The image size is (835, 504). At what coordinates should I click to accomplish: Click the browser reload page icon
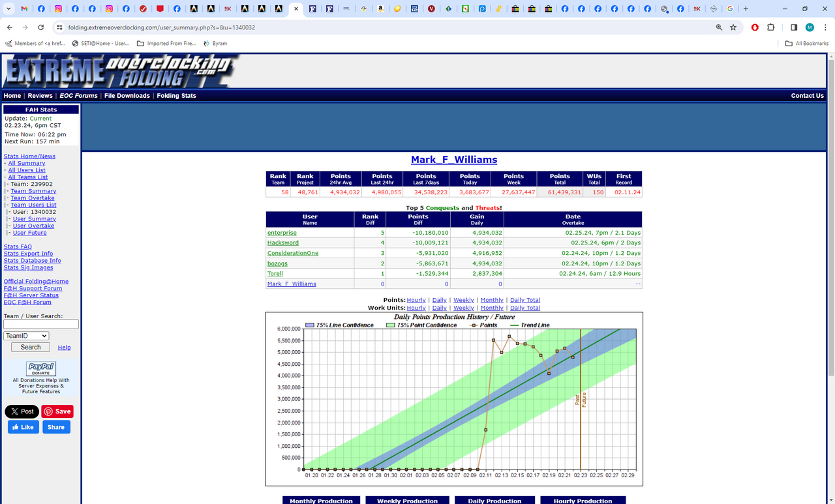click(x=41, y=27)
